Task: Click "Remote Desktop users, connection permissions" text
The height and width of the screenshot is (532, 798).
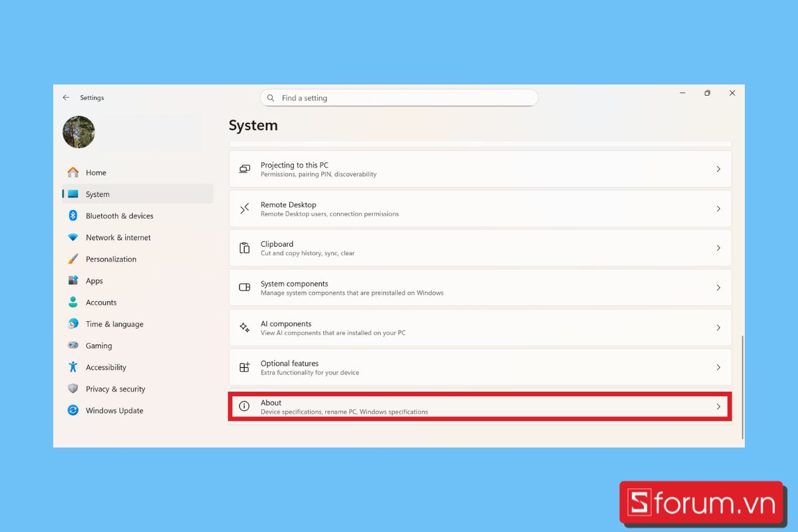Action: tap(330, 214)
